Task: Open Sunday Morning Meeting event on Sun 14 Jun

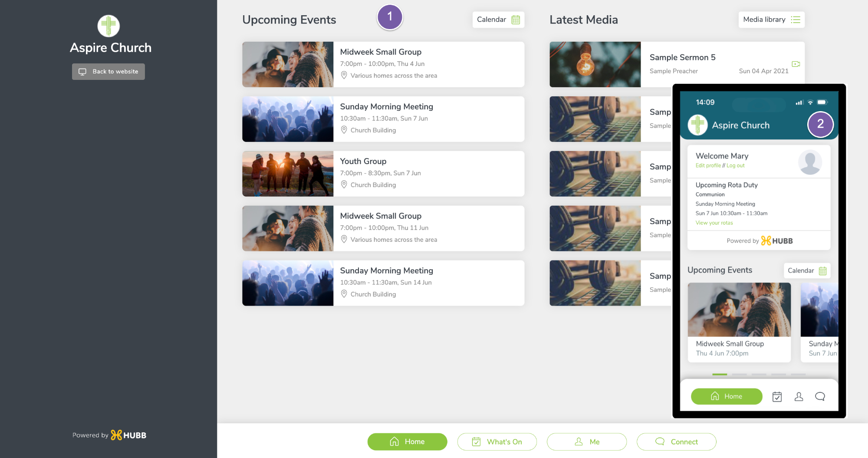Action: point(383,283)
